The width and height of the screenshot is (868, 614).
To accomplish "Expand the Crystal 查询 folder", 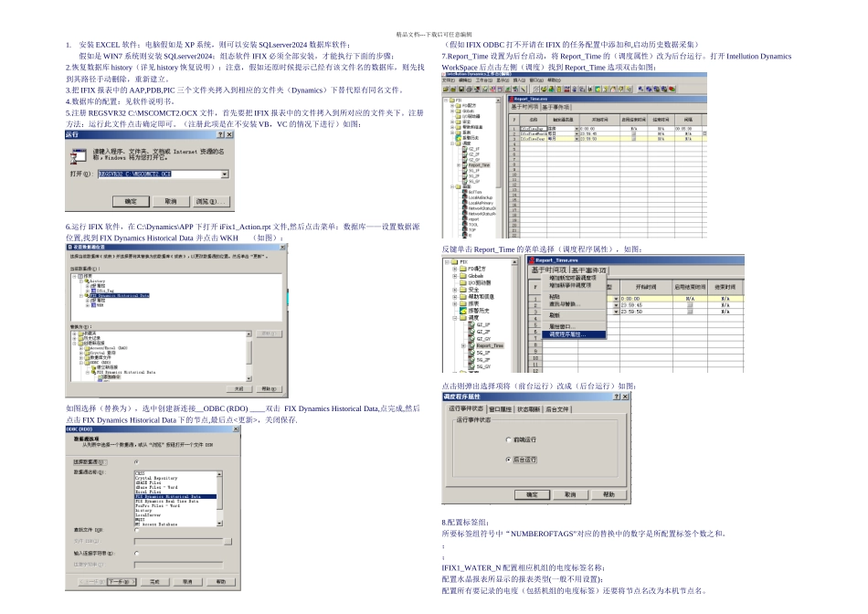I will tap(80, 354).
